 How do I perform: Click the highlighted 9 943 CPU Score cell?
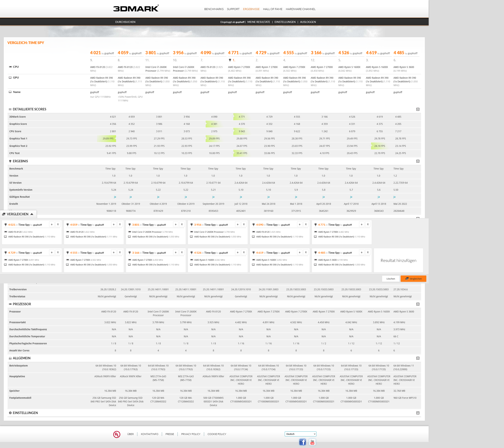(242, 131)
